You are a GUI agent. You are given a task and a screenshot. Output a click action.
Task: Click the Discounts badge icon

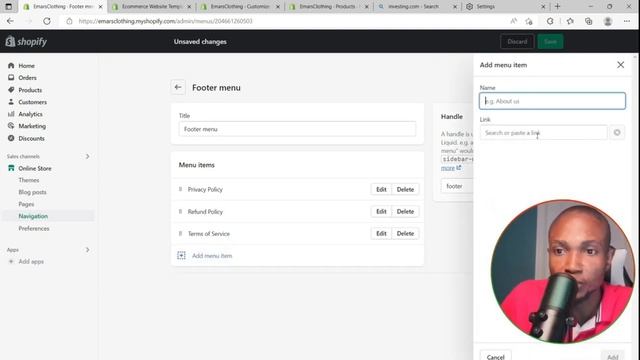[x=11, y=138]
